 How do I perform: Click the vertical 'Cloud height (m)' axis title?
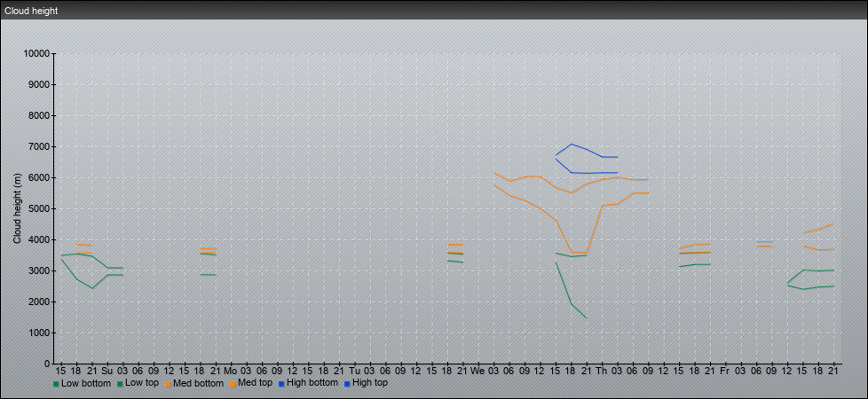pyautogui.click(x=17, y=208)
